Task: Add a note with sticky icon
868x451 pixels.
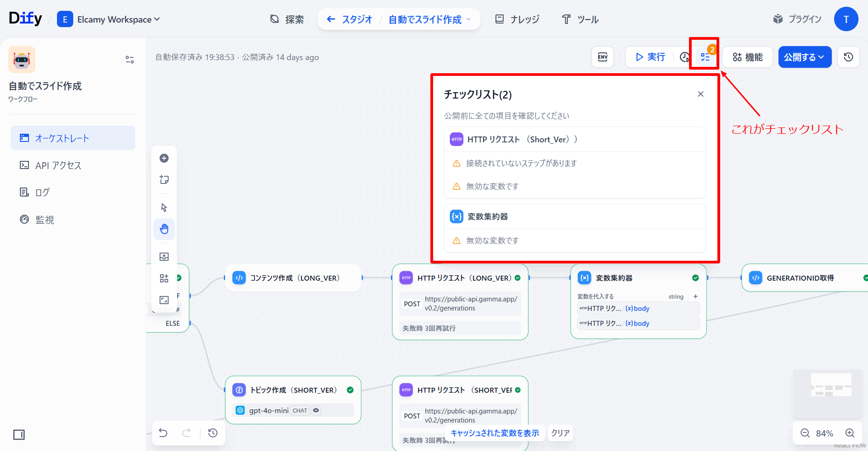Action: [x=164, y=180]
